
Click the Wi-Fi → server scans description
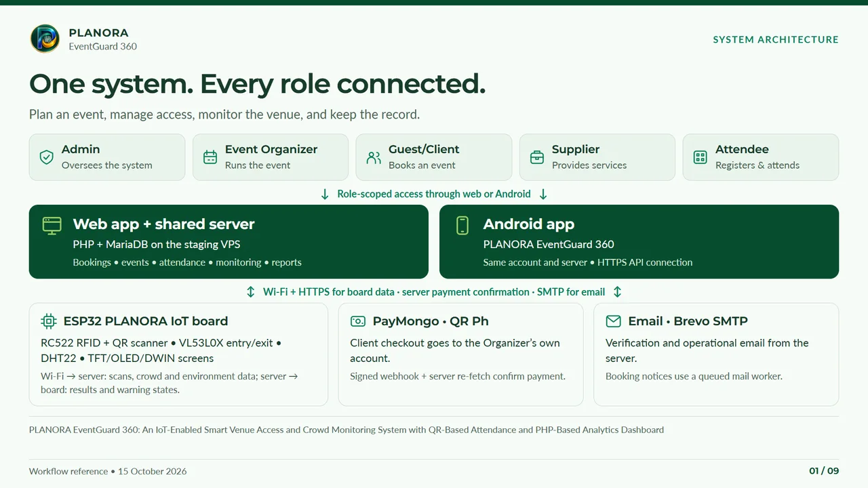[170, 383]
